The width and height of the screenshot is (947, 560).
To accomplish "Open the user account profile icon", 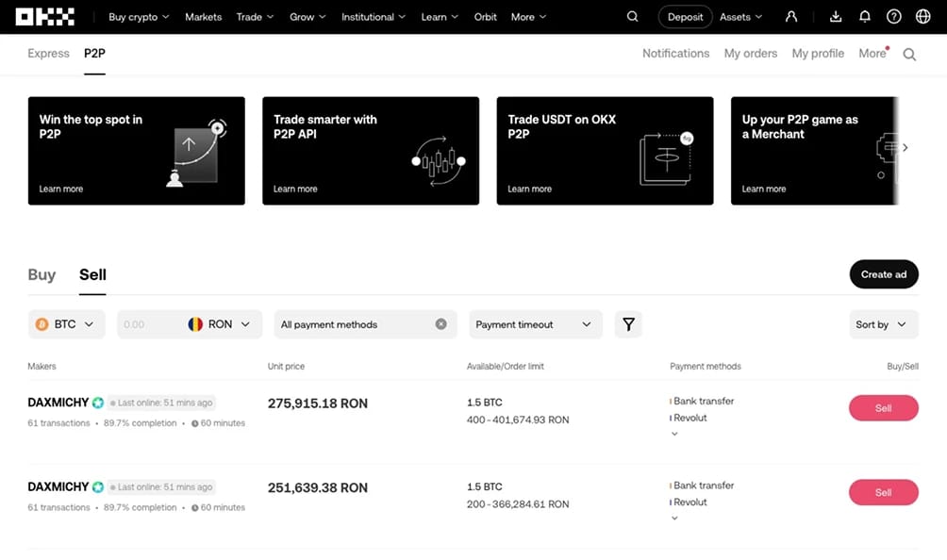I will (x=791, y=17).
